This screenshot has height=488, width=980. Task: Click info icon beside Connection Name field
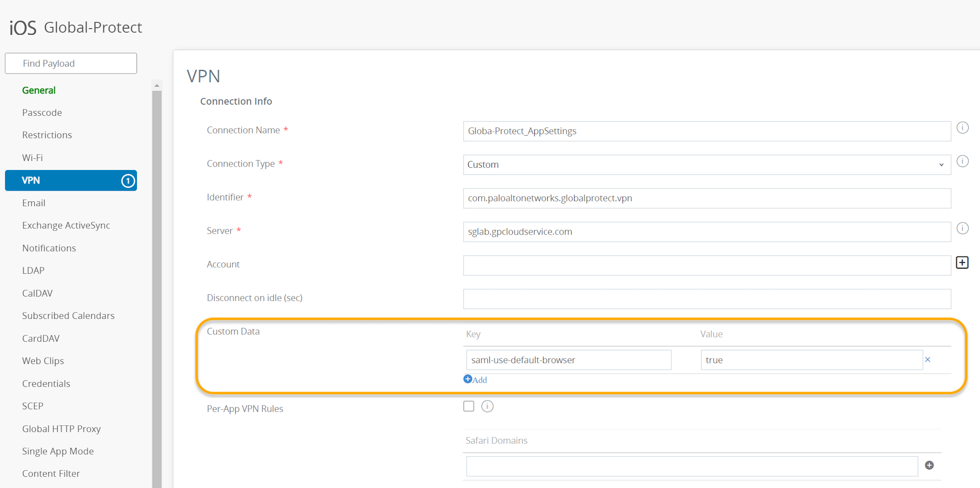pos(963,127)
